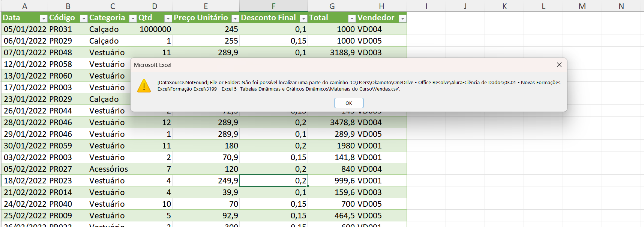Image resolution: width=644 pixels, height=227 pixels.
Task: Click Calçado cell in the 23/01/2022 row
Action: pyautogui.click(x=109, y=99)
